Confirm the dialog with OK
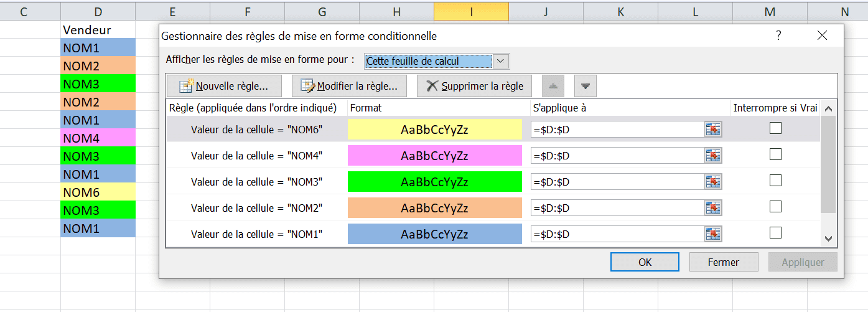 coord(645,262)
